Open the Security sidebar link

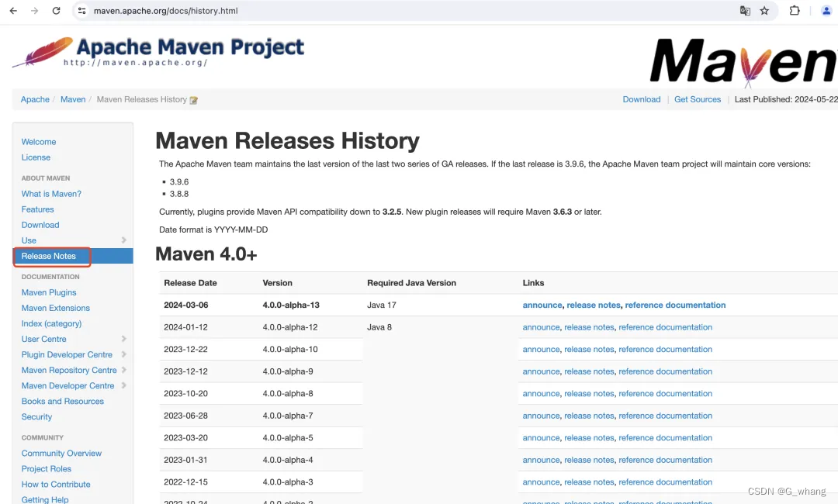tap(36, 417)
